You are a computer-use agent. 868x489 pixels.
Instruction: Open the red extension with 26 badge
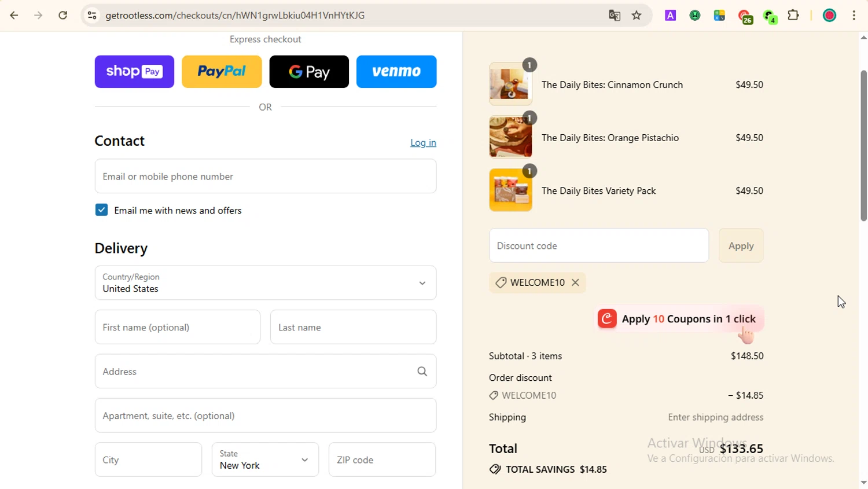coord(745,16)
